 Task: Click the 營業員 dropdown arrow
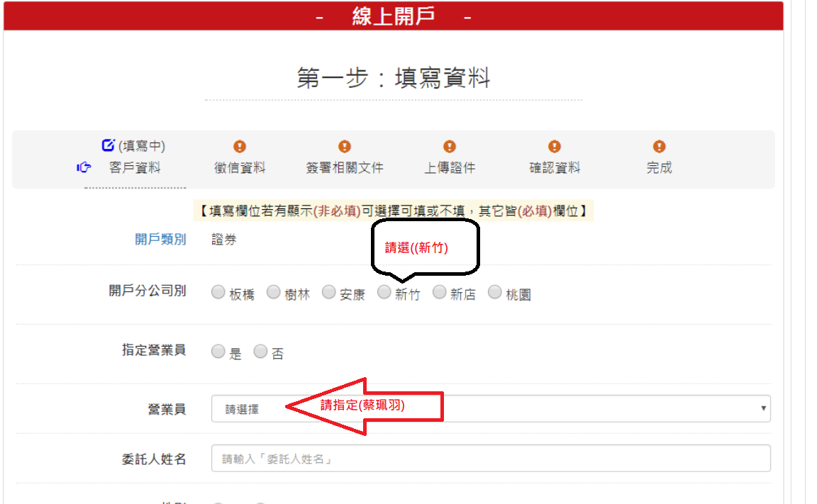763,409
